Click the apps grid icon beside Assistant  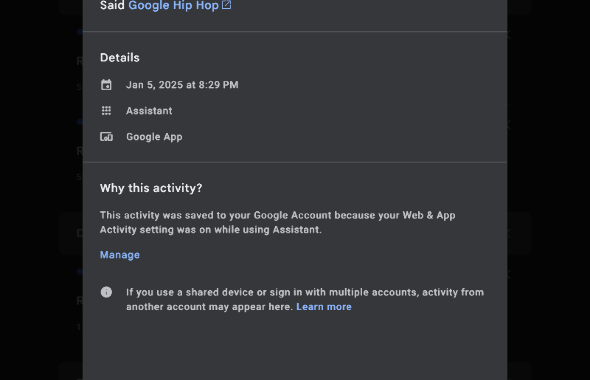(106, 111)
